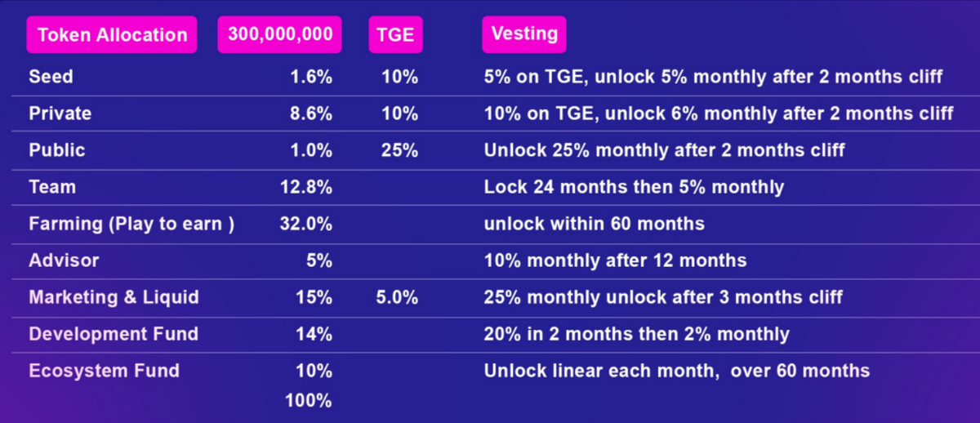The image size is (980, 423).
Task: Click the "Lock 24 months then 5% monthly" text
Action: click(634, 187)
